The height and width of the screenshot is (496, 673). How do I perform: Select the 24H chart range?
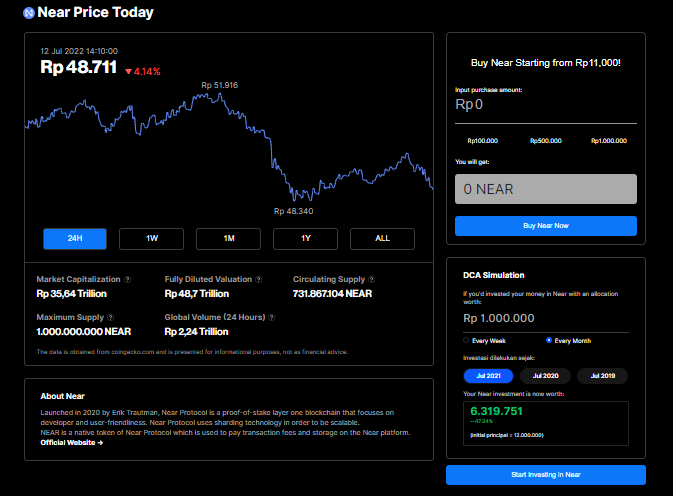(75, 239)
